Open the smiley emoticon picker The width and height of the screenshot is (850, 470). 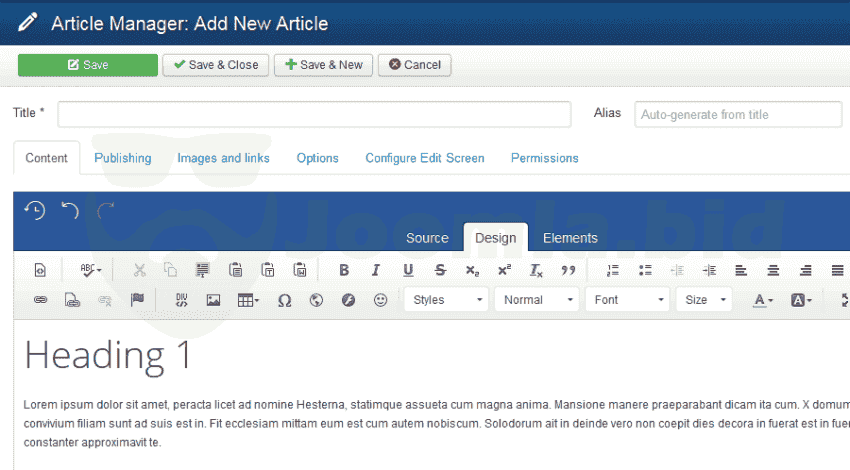[x=380, y=300]
